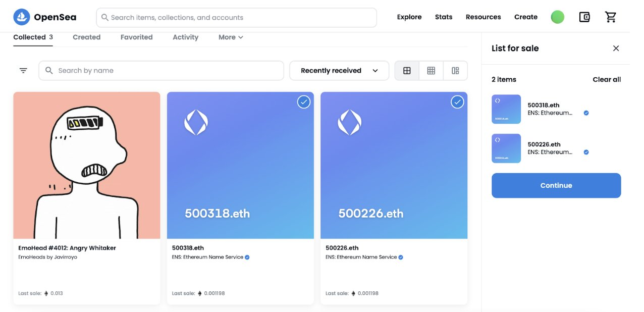This screenshot has width=644, height=312.
Task: Click the EmoHead #4012: Angry Whitaker title
Action: [67, 248]
